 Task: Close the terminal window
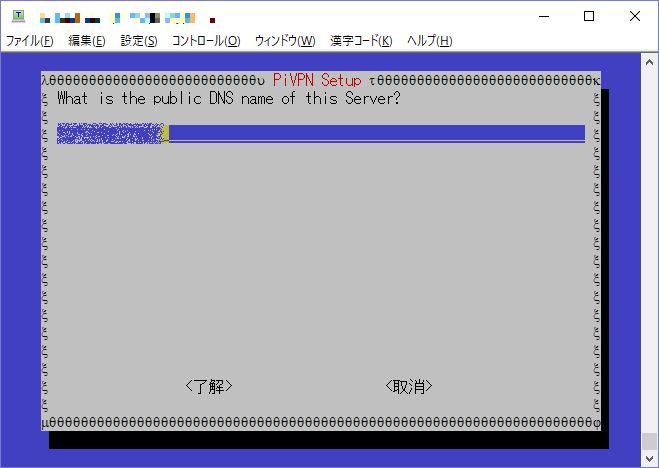point(635,16)
